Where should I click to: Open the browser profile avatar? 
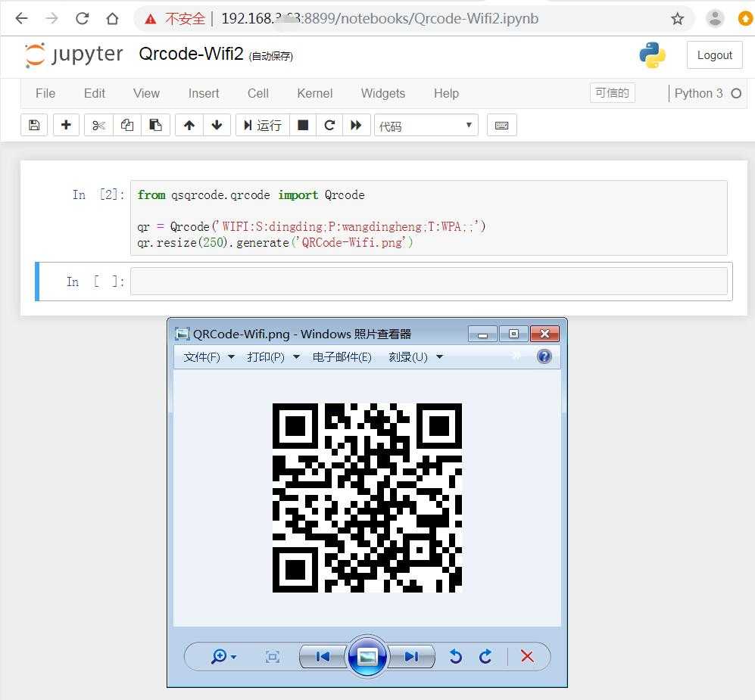pyautogui.click(x=715, y=19)
